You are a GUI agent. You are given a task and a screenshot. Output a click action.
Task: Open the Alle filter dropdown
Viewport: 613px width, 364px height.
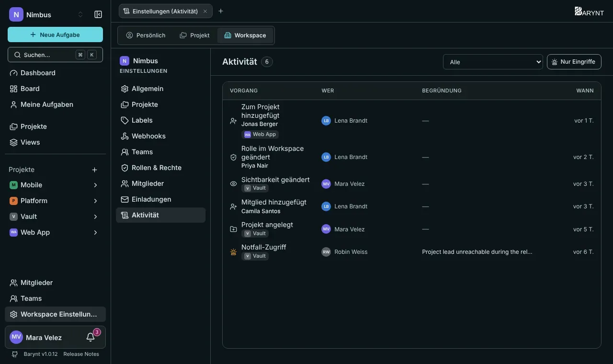pyautogui.click(x=493, y=62)
